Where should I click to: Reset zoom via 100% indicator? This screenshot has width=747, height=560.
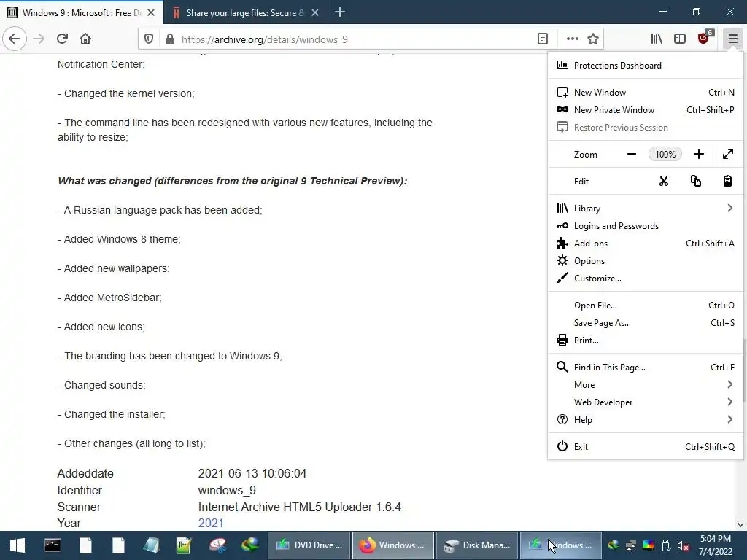(665, 155)
